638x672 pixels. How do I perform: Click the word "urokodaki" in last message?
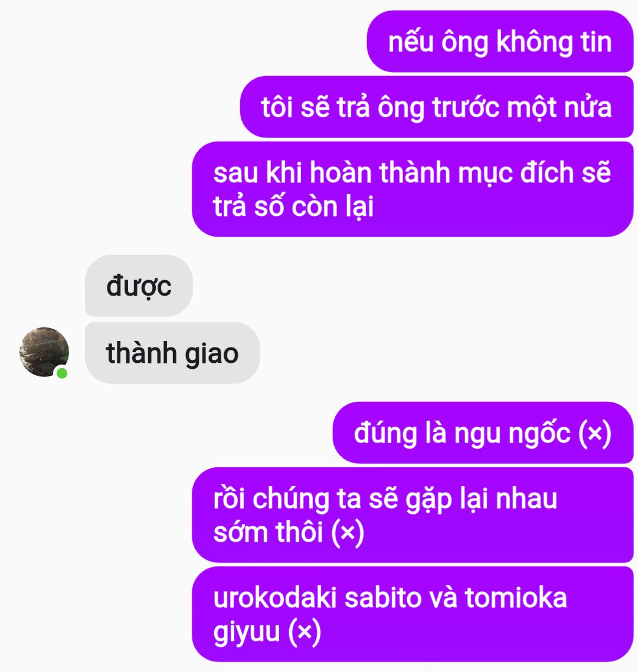click(275, 597)
